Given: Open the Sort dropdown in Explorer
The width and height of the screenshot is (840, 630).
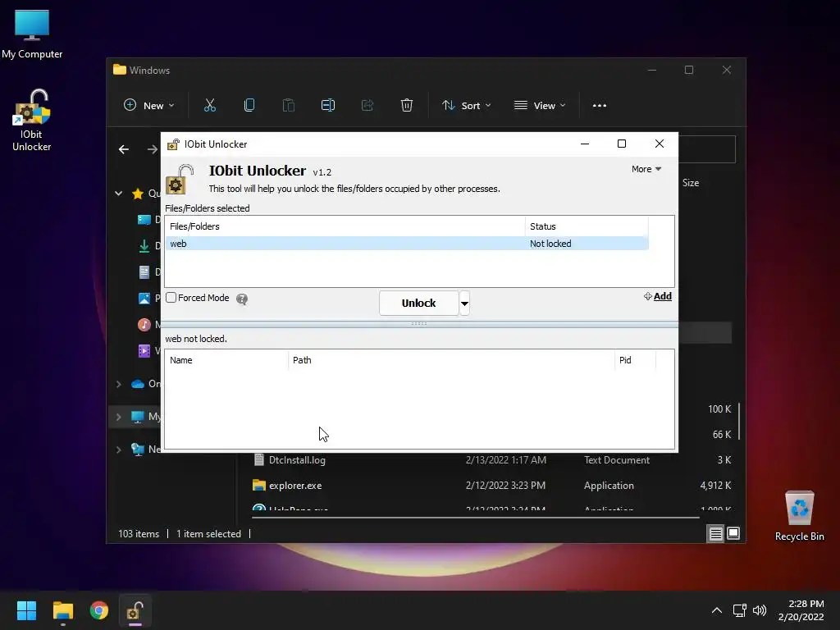Looking at the screenshot, I should [466, 106].
